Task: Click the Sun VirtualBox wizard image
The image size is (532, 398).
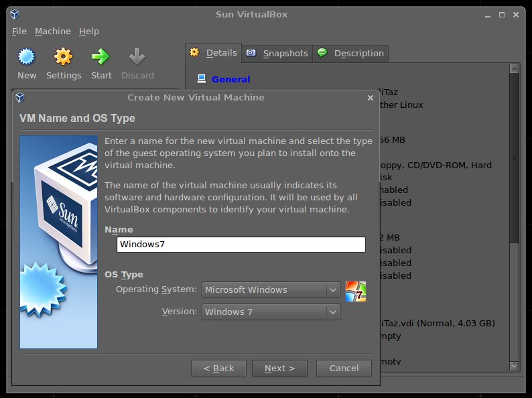Action: click(x=59, y=242)
